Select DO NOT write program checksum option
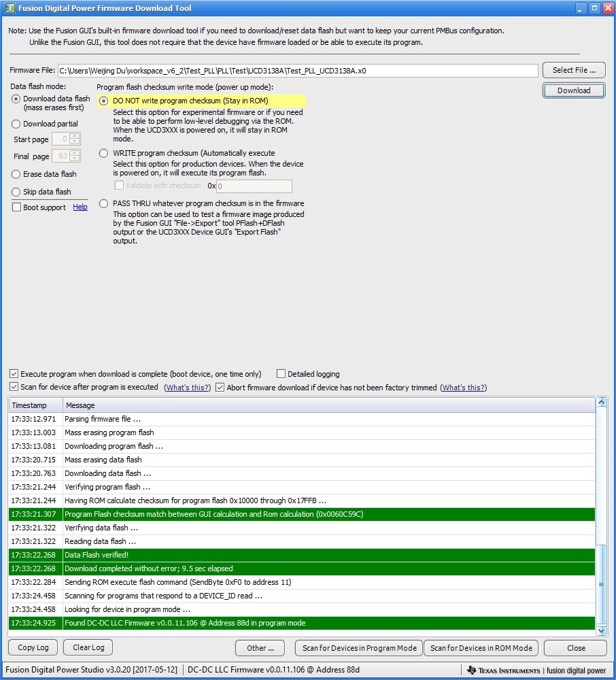616x680 pixels. (103, 101)
